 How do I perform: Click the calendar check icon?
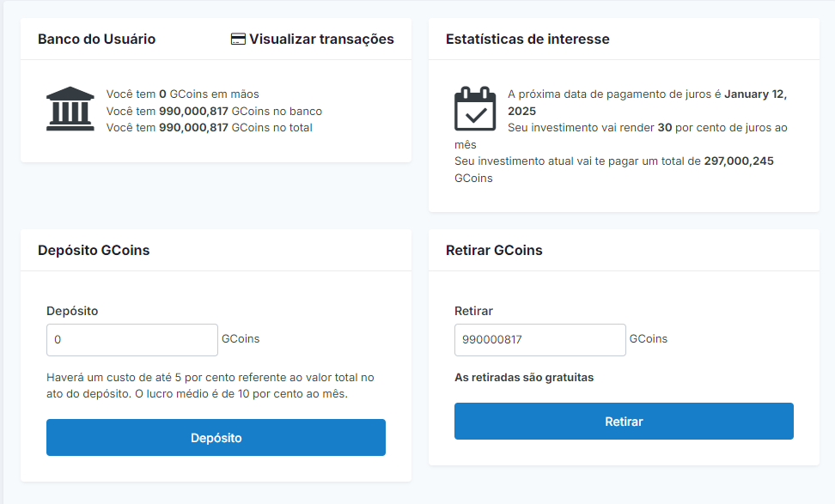[475, 108]
